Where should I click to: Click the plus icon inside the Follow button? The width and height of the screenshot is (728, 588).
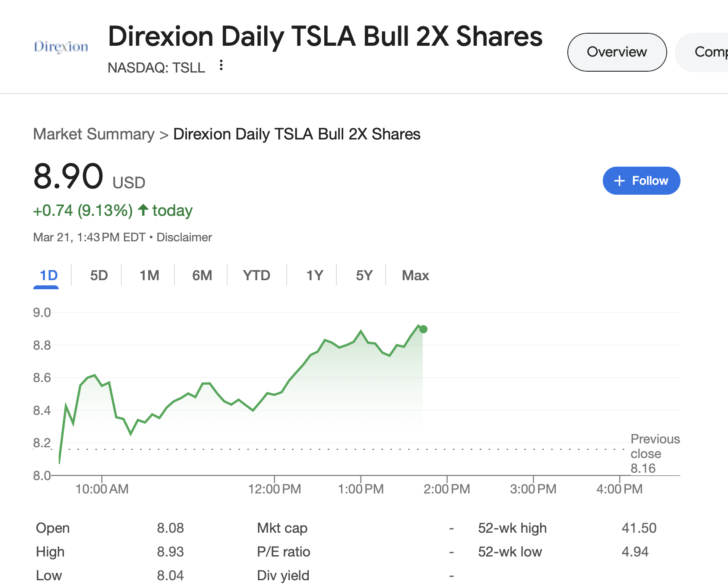click(x=619, y=180)
